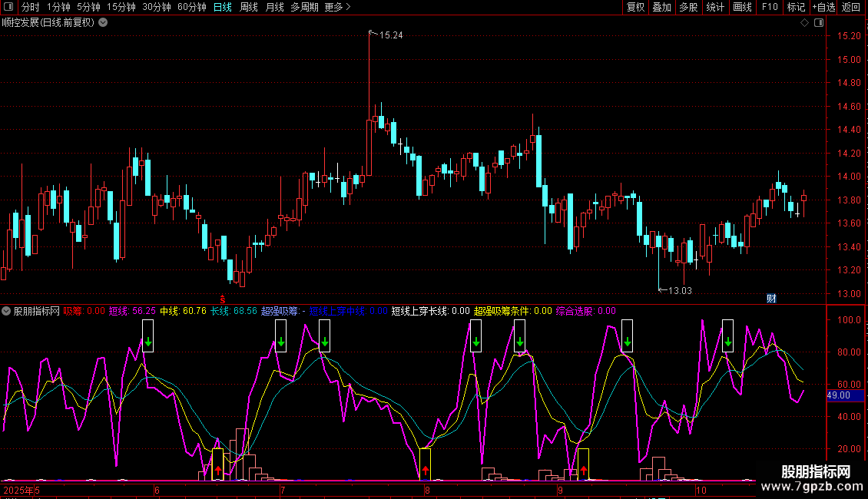Open the 画线 drawing tools
Viewport: 868px width, 499px height.
tap(742, 7)
